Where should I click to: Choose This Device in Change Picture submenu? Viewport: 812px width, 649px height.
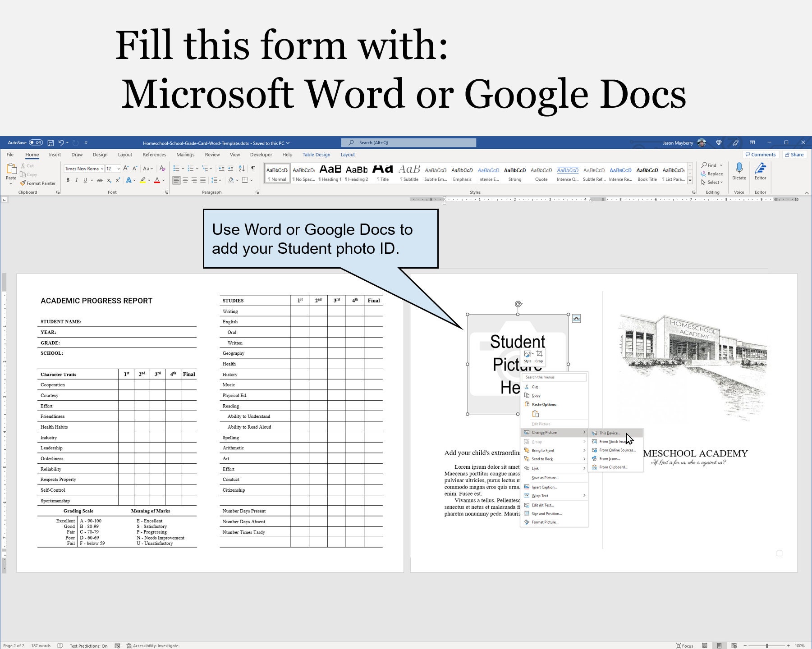click(616, 433)
